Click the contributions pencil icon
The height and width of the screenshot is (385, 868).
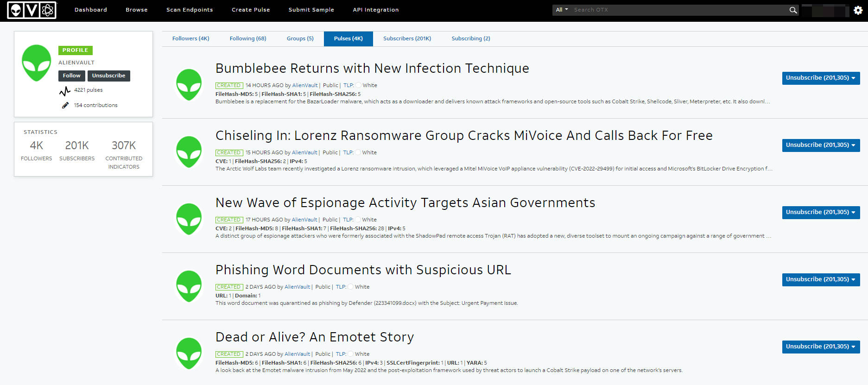tap(65, 105)
